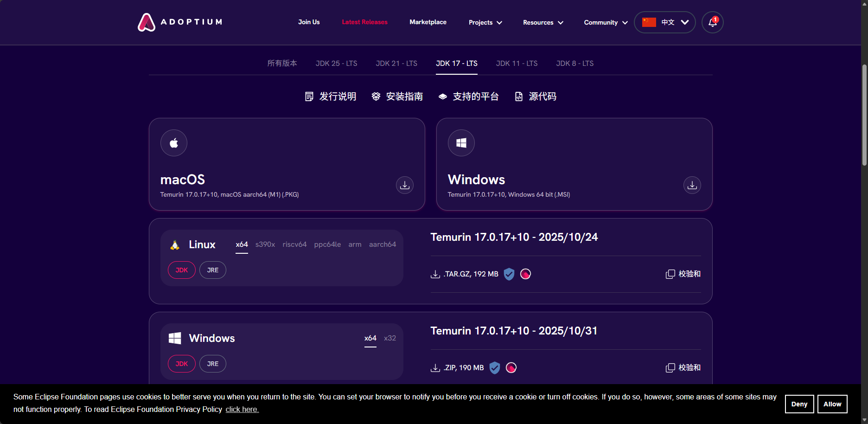
Task: Open Marketplace in navigation
Action: 428,22
